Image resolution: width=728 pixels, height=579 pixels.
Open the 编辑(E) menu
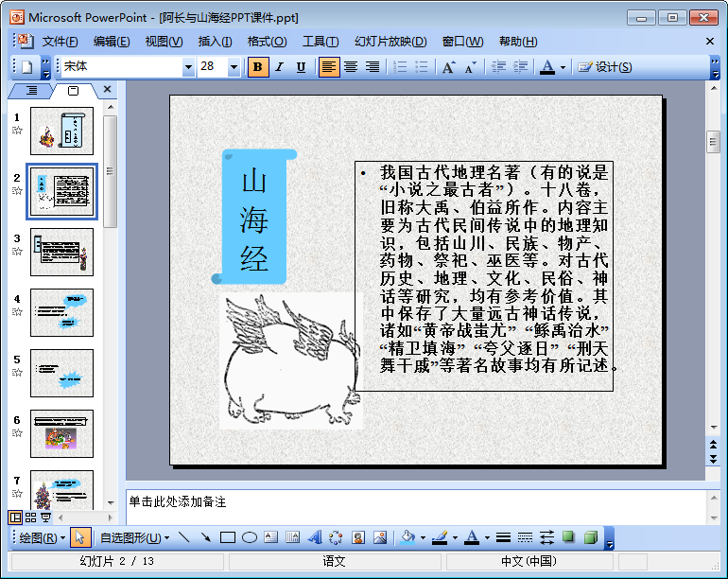click(x=112, y=42)
